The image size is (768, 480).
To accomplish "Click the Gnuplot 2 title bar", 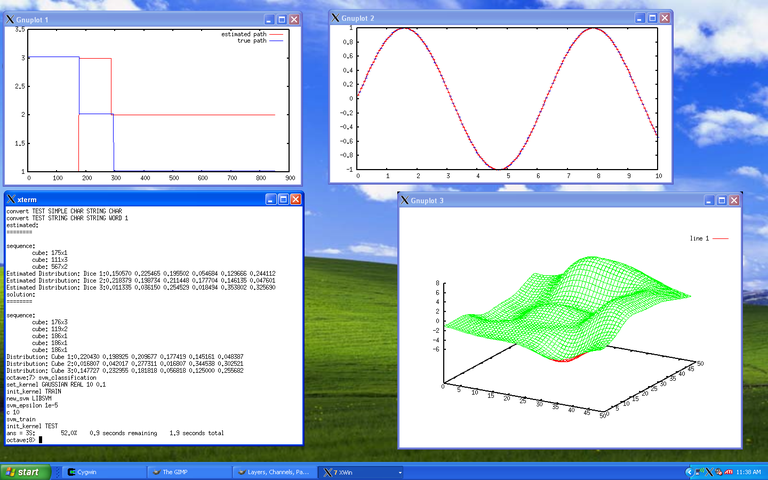I will point(480,18).
